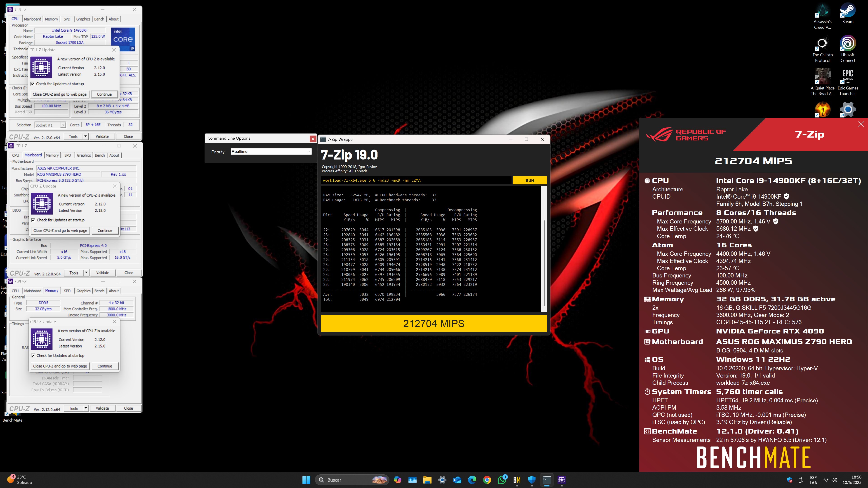Open Wi-Fi network tray icon

pos(826,480)
